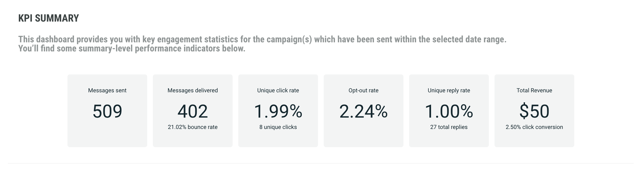Click the "Total Revenue" card label
Screen dimensions: 644x171
click(x=534, y=90)
